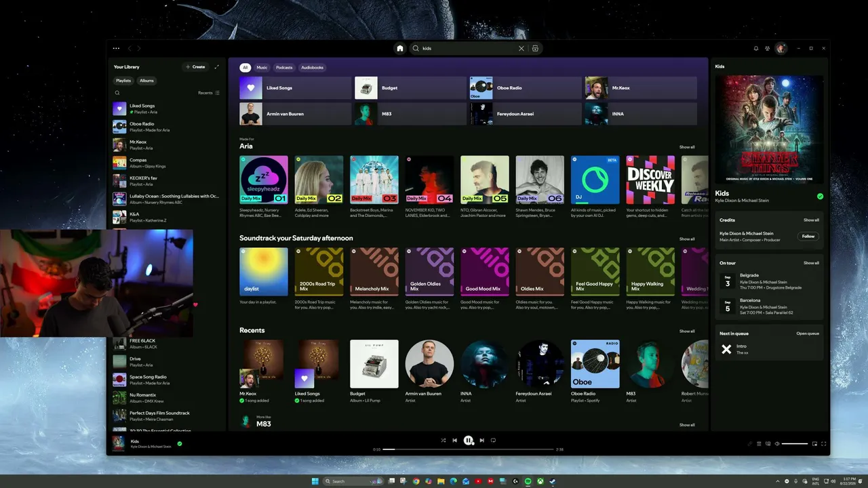The image size is (868, 488).
Task: Open Intro by The xx in queue
Action: coord(769,349)
